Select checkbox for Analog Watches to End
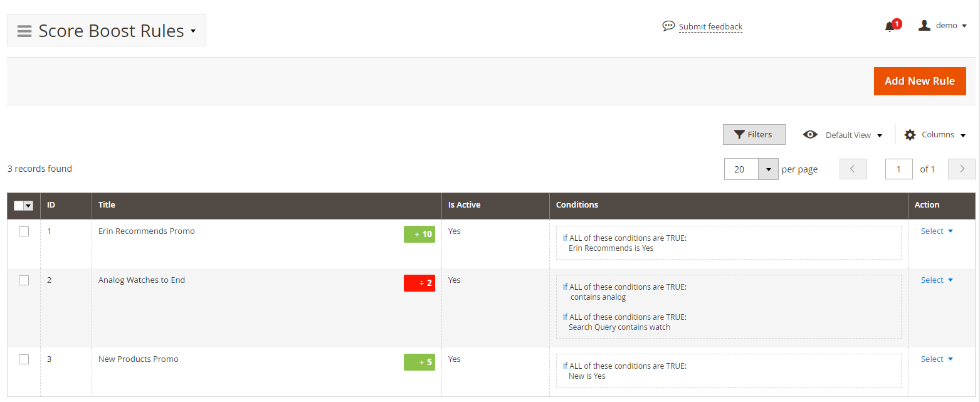 24,280
